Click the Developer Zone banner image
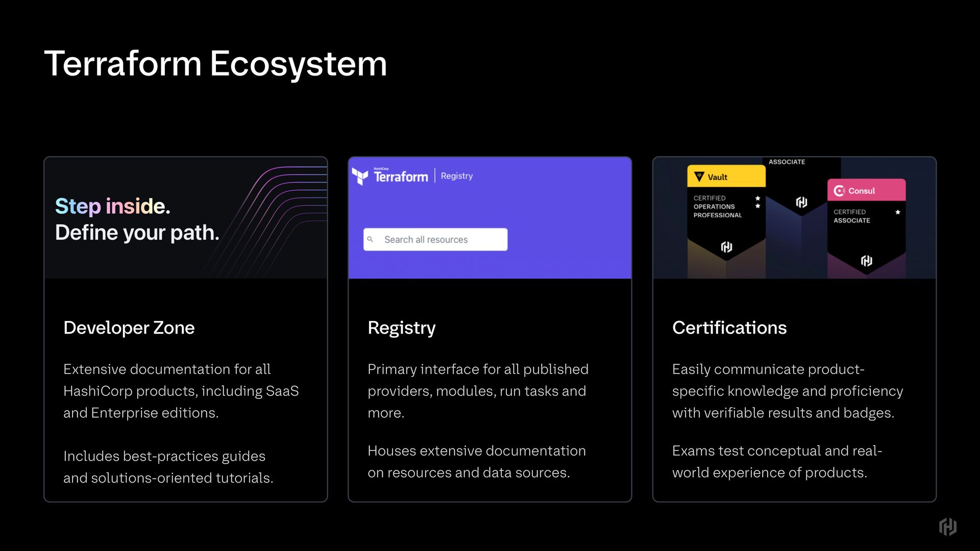The width and height of the screenshot is (980, 551). (186, 218)
